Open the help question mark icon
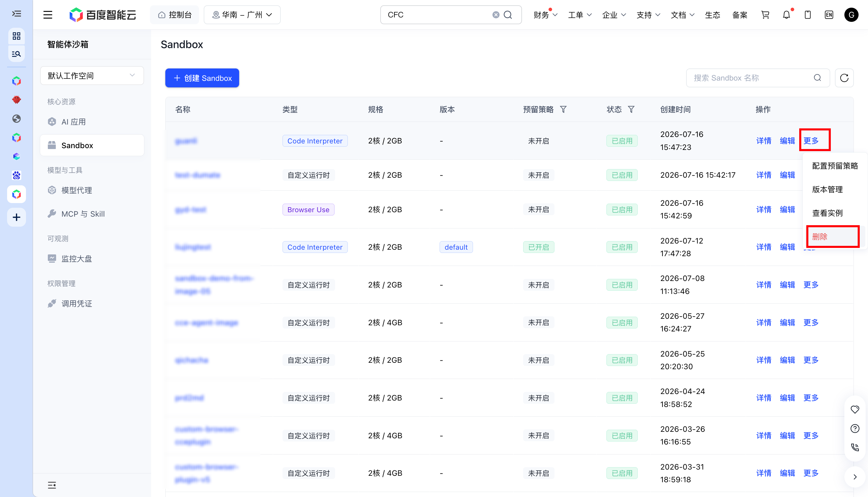The image size is (868, 497). 855,429
